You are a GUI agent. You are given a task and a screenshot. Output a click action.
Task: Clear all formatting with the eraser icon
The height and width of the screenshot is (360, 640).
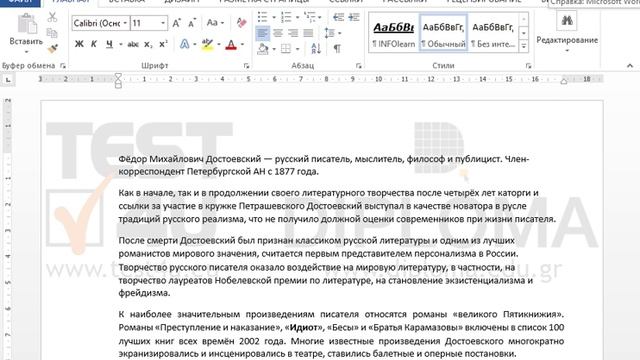click(x=241, y=23)
